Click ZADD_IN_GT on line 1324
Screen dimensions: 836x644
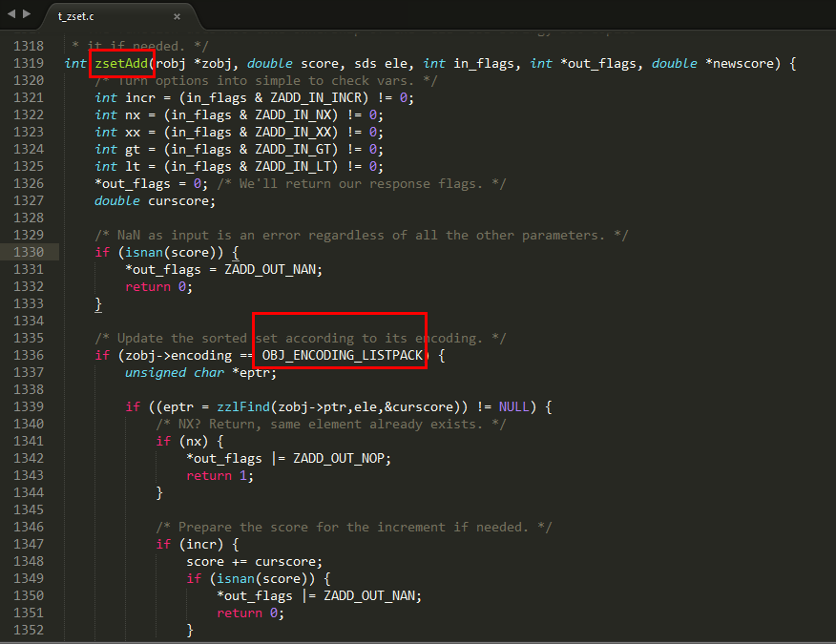pyautogui.click(x=293, y=149)
